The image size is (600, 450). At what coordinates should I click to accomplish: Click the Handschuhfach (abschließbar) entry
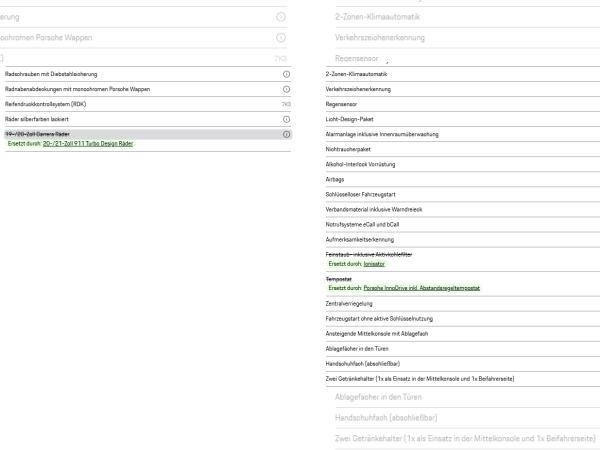(463, 364)
